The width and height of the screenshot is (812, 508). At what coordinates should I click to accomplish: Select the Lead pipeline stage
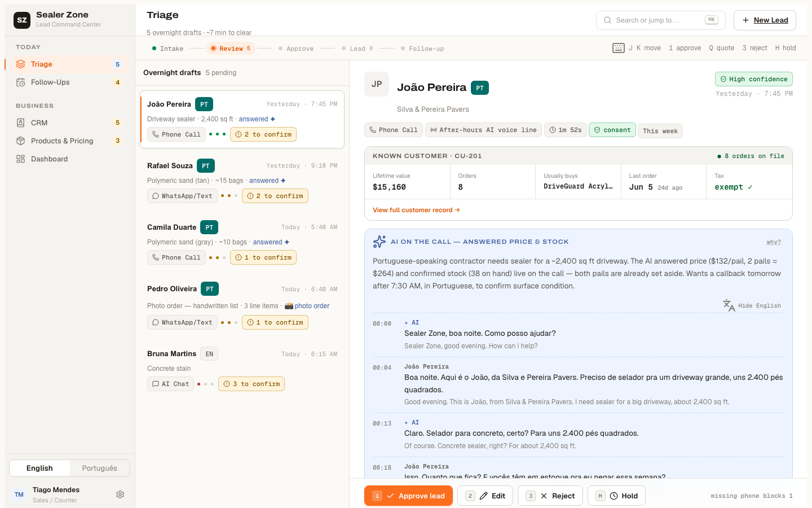click(358, 49)
